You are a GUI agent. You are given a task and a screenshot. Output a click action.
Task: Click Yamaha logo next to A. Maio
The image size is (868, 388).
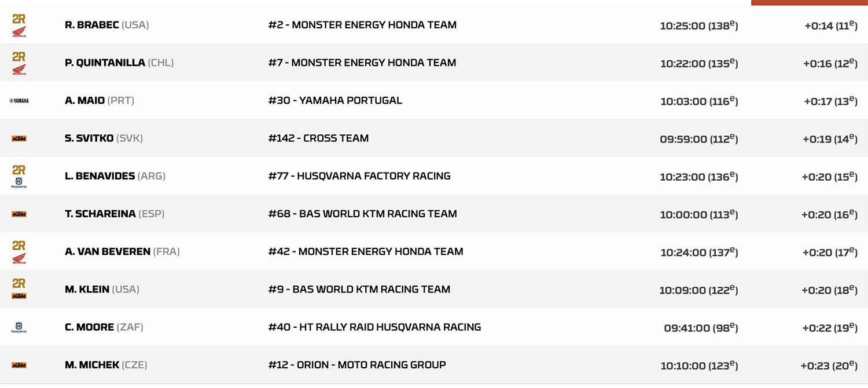coord(19,101)
